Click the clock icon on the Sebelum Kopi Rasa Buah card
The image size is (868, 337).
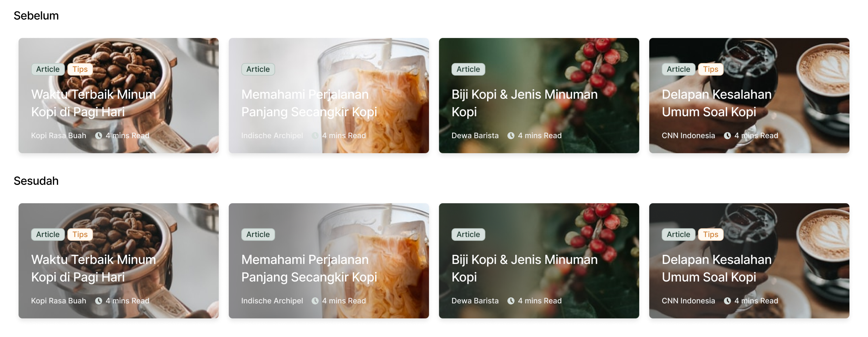pyautogui.click(x=98, y=136)
